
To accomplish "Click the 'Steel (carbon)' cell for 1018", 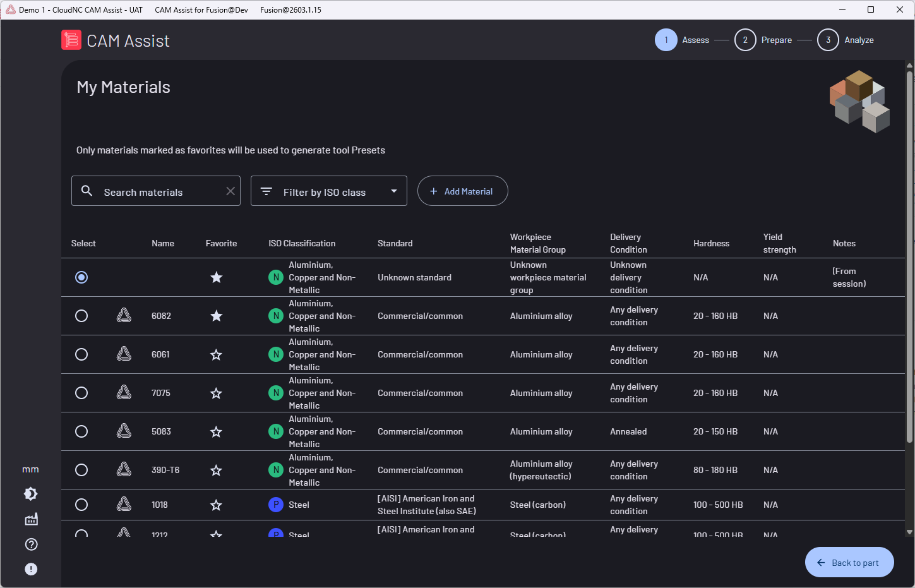I will [538, 505].
